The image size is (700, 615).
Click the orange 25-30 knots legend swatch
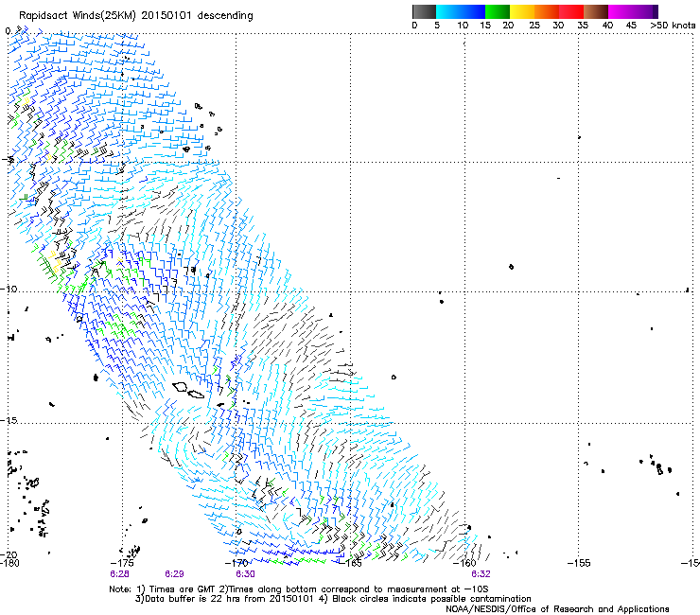pos(547,11)
